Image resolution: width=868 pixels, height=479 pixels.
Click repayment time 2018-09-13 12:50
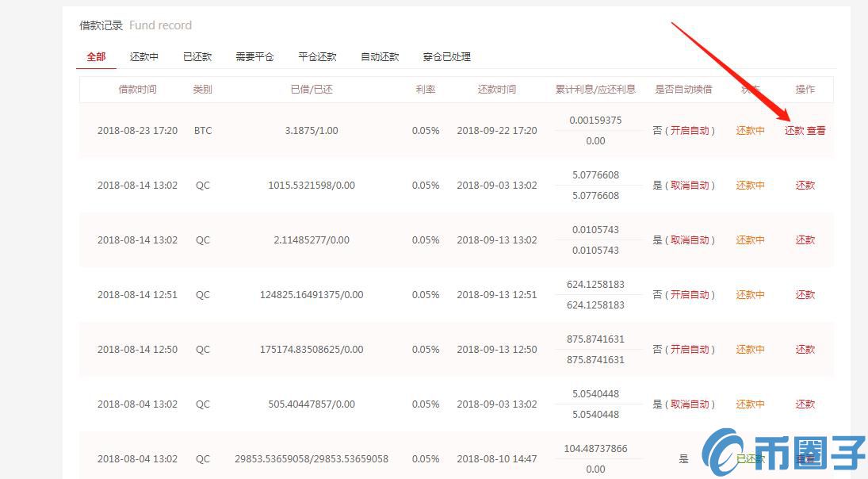coord(496,350)
